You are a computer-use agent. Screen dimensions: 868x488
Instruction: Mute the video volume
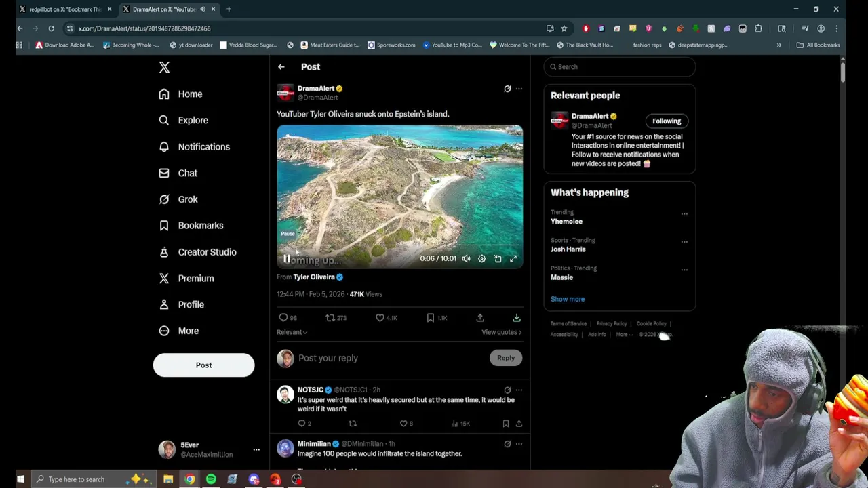pos(466,258)
